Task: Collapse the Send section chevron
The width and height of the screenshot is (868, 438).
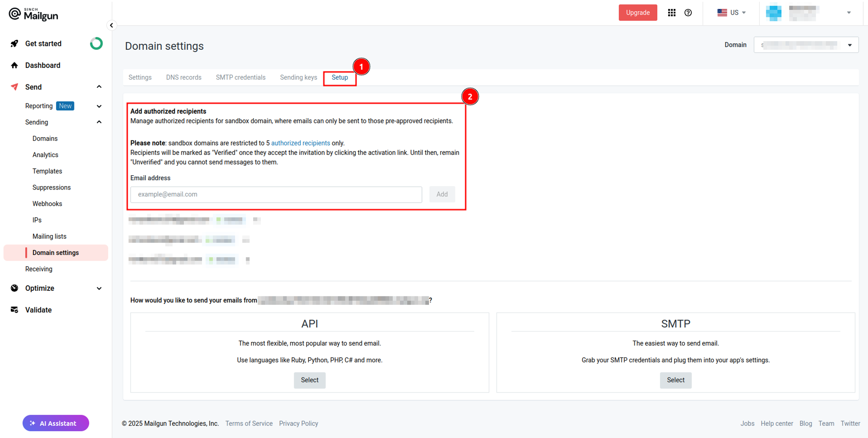Action: click(x=99, y=87)
